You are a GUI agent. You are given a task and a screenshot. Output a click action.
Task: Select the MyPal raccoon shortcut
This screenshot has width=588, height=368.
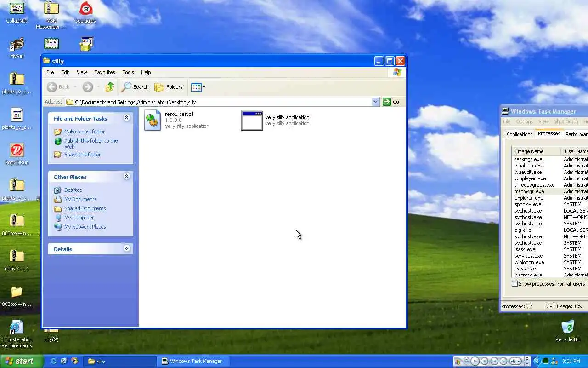(17, 48)
